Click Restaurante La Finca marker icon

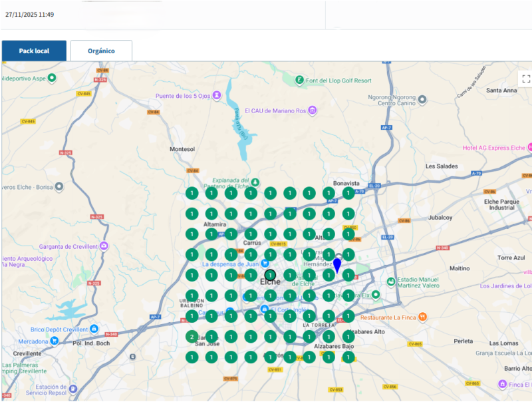point(422,317)
